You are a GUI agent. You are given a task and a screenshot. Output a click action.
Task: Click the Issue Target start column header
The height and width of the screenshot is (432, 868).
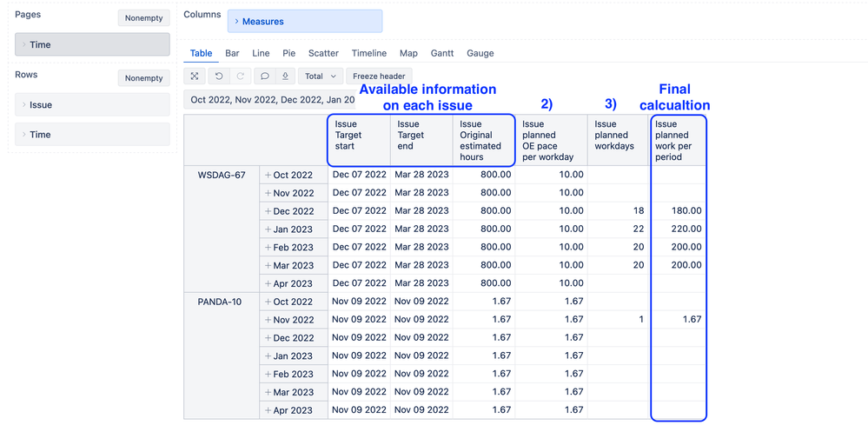(359, 140)
